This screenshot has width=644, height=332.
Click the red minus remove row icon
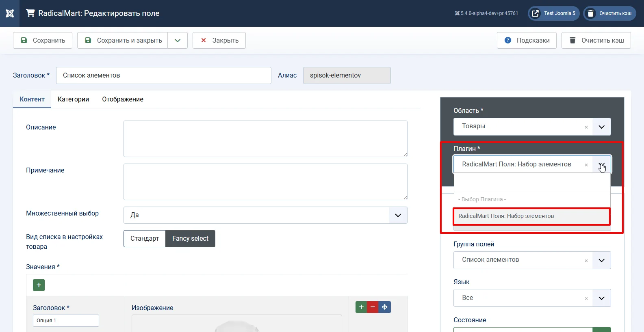point(373,307)
